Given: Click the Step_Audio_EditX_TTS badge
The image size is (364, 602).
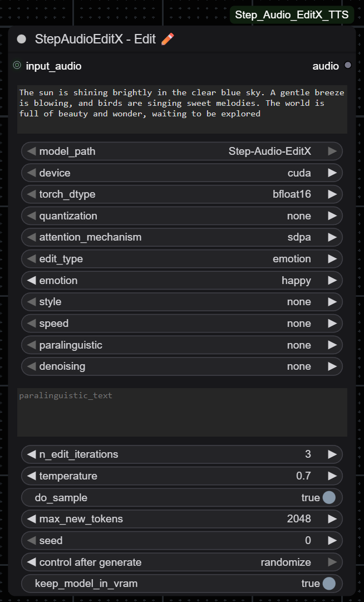Looking at the screenshot, I should (x=292, y=15).
